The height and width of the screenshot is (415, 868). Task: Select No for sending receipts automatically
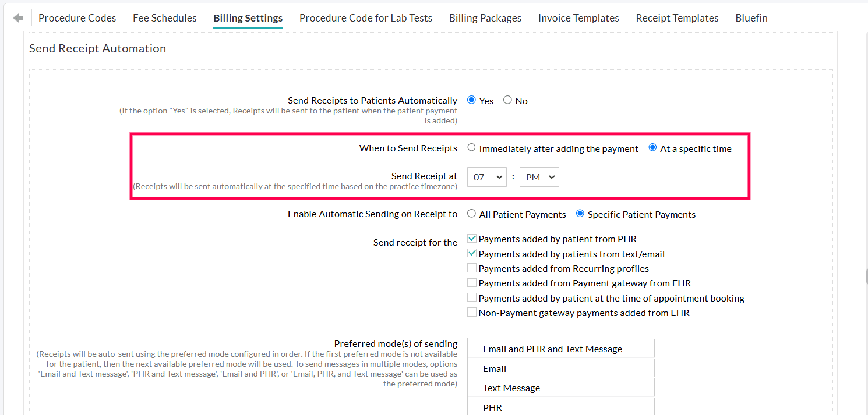click(507, 100)
